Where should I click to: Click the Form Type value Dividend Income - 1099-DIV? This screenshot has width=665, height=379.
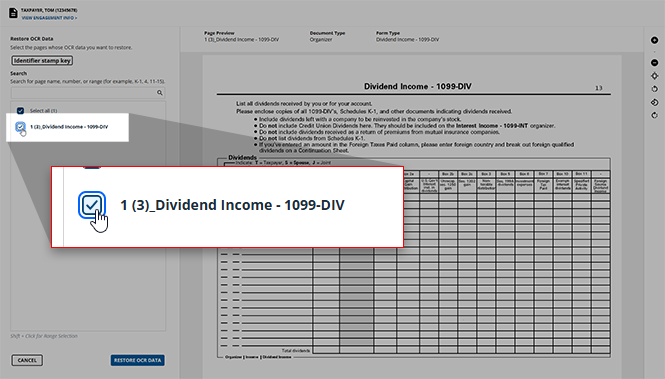point(408,39)
